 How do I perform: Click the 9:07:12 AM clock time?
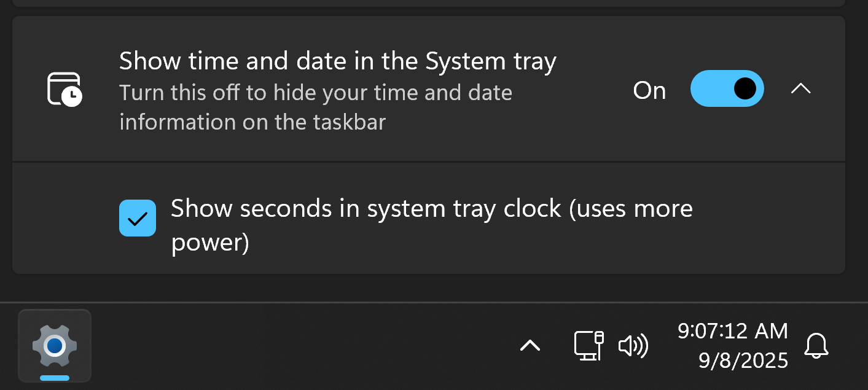click(x=732, y=331)
